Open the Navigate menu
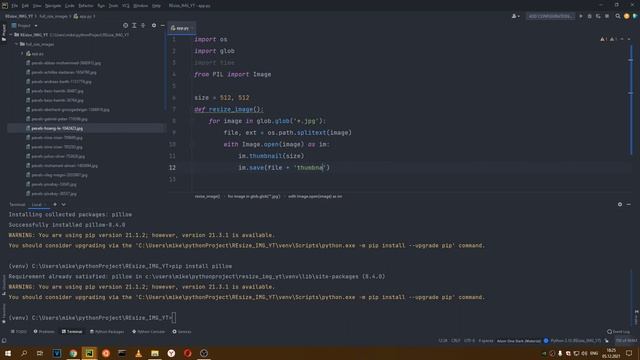 [53, 6]
